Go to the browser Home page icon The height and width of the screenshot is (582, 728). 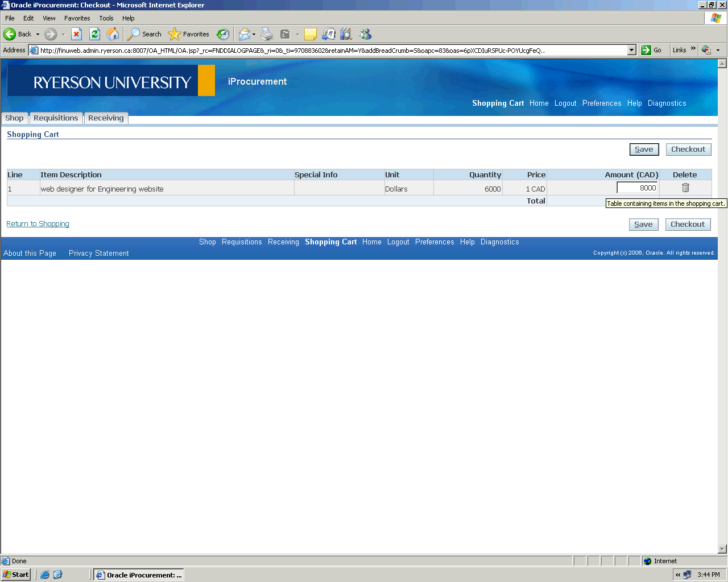[113, 34]
